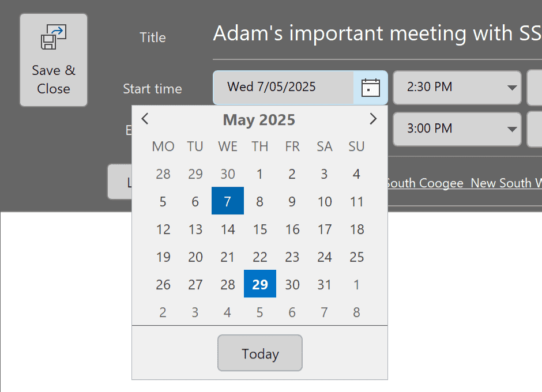This screenshot has height=392, width=542.
Task: Select highlighted May 7 date
Action: tap(228, 201)
